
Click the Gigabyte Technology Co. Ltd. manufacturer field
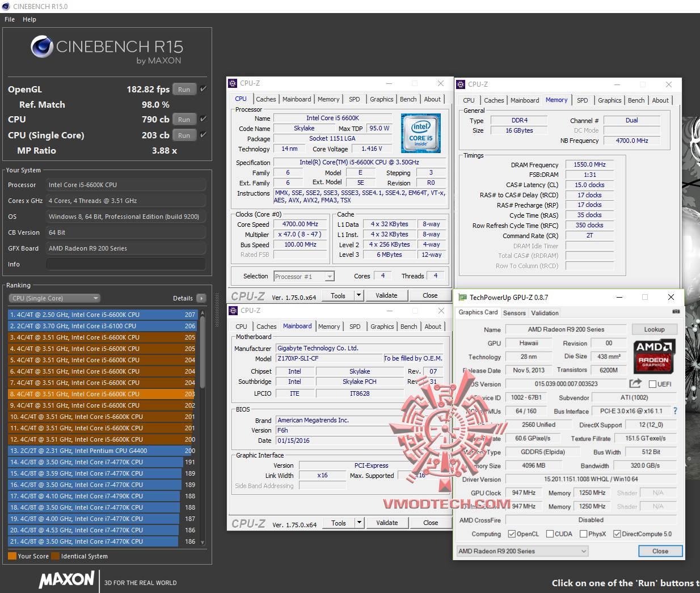coord(360,348)
